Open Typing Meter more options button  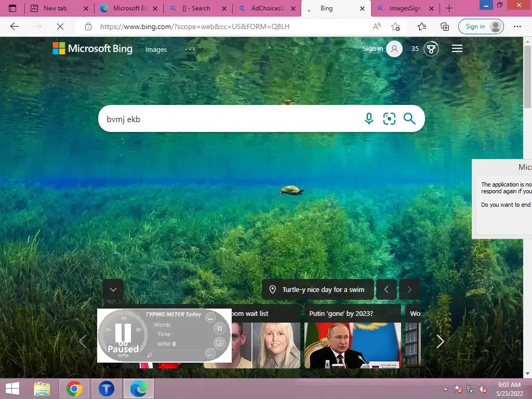point(210,354)
